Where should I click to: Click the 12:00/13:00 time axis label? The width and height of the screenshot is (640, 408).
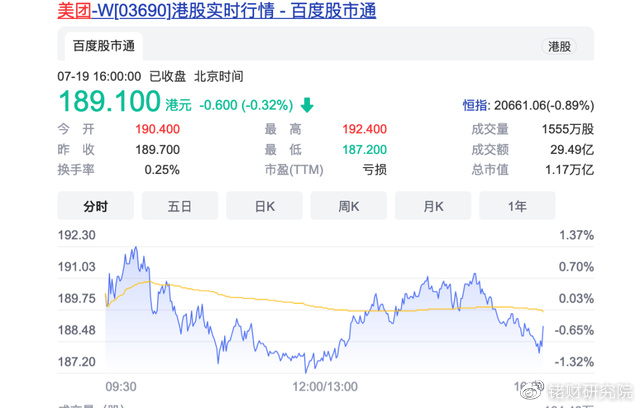point(325,386)
